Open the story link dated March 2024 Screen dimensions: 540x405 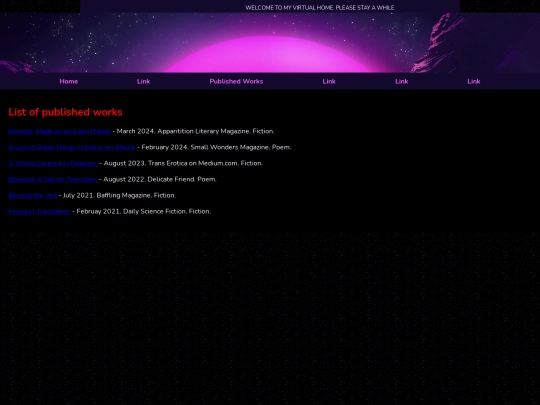tap(59, 131)
